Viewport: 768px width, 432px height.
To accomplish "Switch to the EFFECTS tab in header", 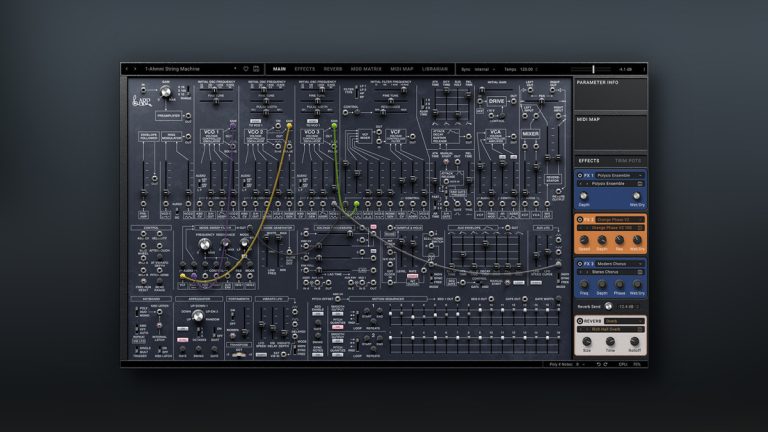I will click(x=305, y=69).
